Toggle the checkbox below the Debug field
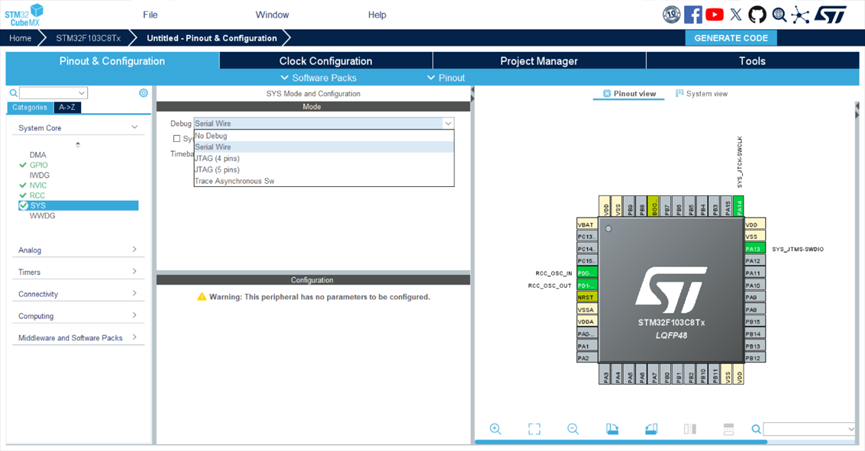865x451 pixels. [177, 138]
